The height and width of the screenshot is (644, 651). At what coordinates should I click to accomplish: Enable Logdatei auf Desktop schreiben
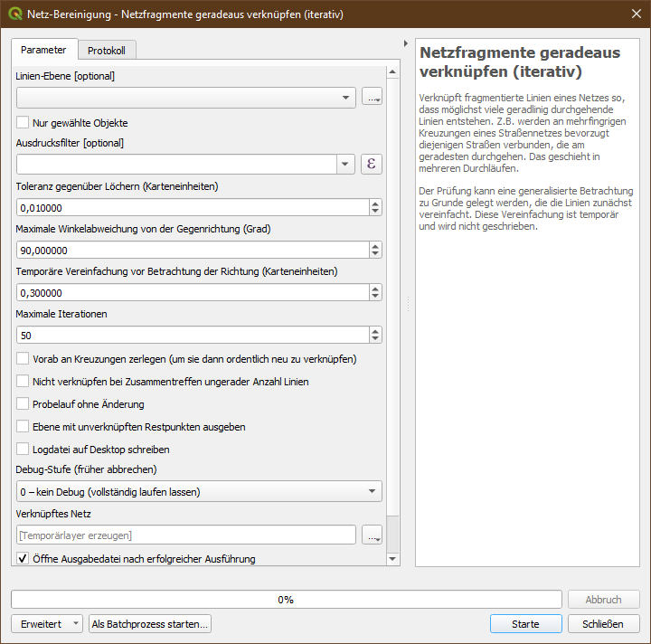click(23, 450)
